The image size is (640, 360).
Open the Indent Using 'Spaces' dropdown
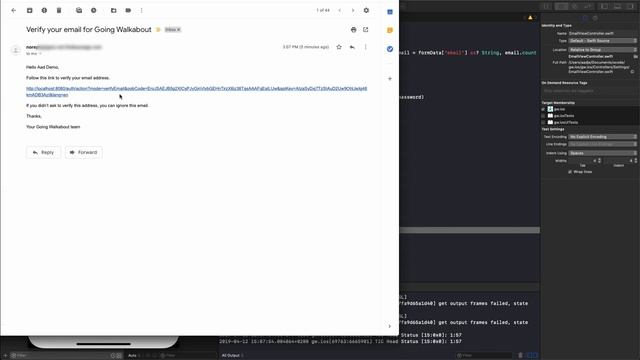click(x=602, y=153)
